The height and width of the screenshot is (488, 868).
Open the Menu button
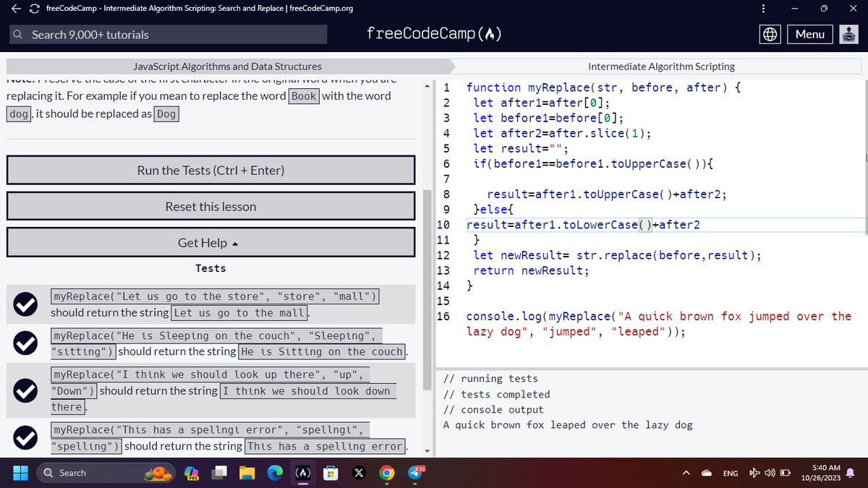[810, 34]
